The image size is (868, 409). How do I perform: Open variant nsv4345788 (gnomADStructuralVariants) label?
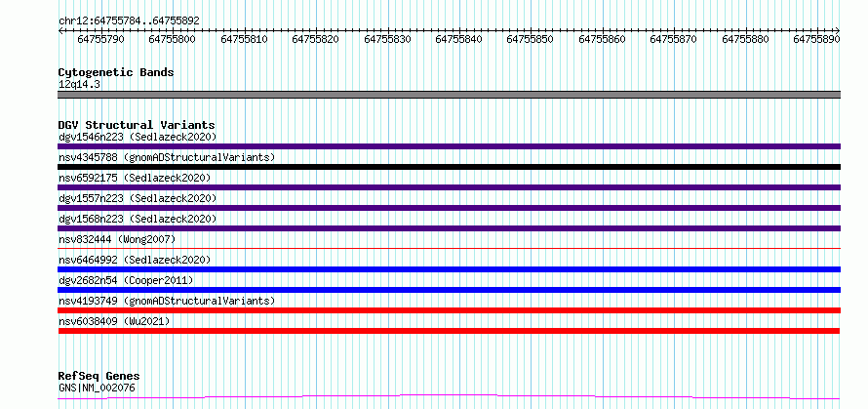click(x=167, y=157)
